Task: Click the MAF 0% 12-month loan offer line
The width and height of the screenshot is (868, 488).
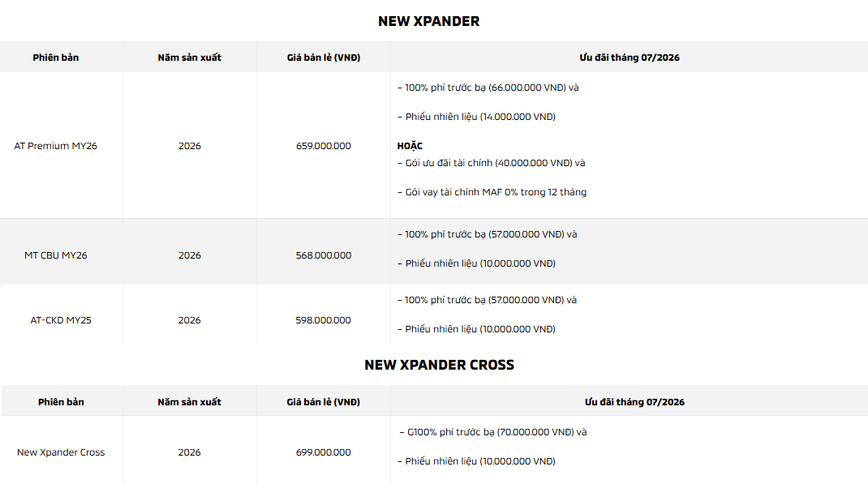Action: [492, 193]
